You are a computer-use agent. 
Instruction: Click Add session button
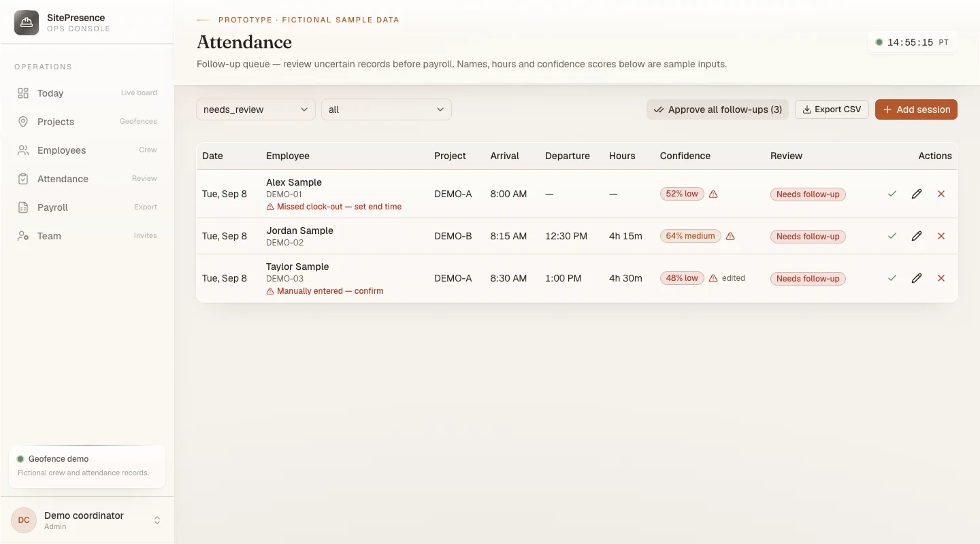pos(916,109)
